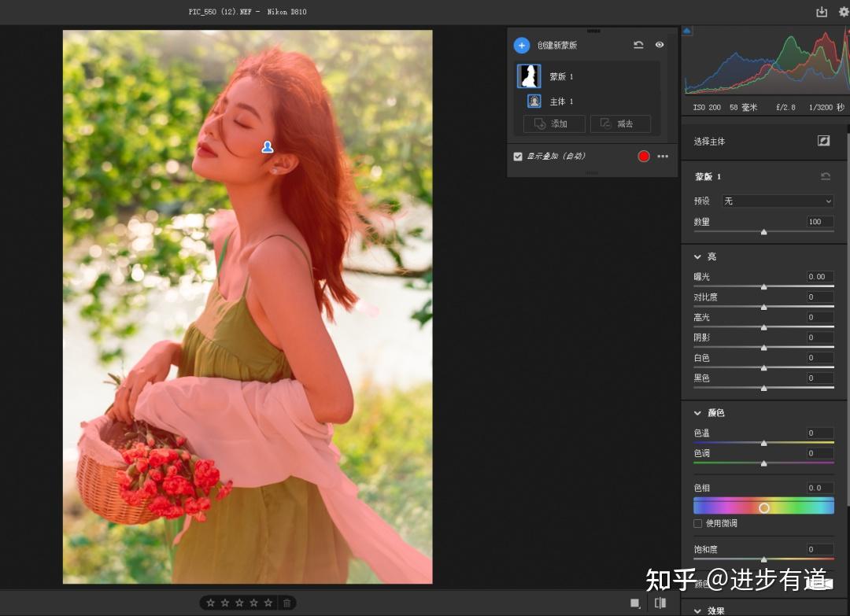850x616 pixels.
Task: Toggle mask visibility with the eye icon
Action: [660, 45]
